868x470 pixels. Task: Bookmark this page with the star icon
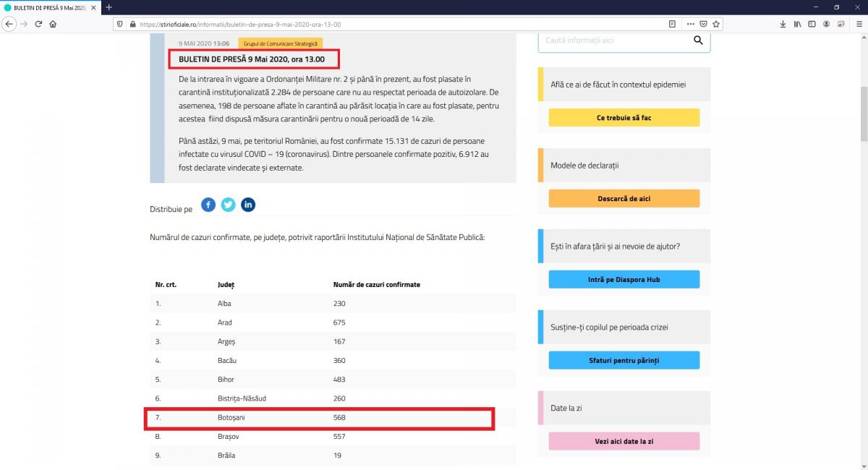click(715, 24)
